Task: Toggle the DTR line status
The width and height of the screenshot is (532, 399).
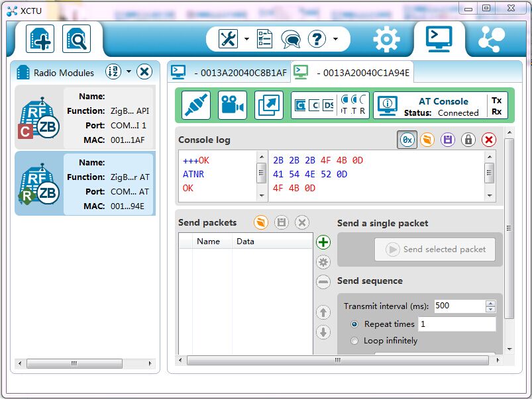Action: [x=345, y=105]
